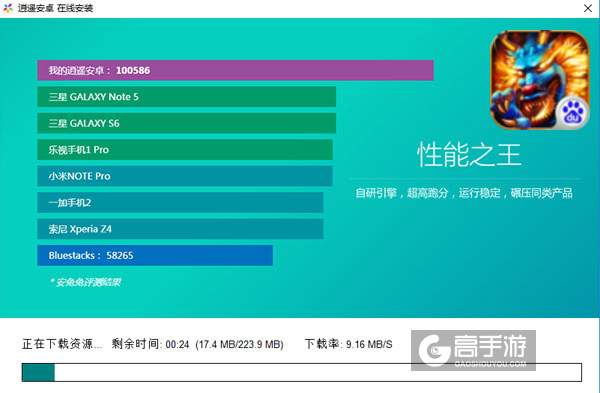Viewport: 600px width, 393px height.
Task: Select the Bluestacks 58265 blue bar
Action: 155,255
